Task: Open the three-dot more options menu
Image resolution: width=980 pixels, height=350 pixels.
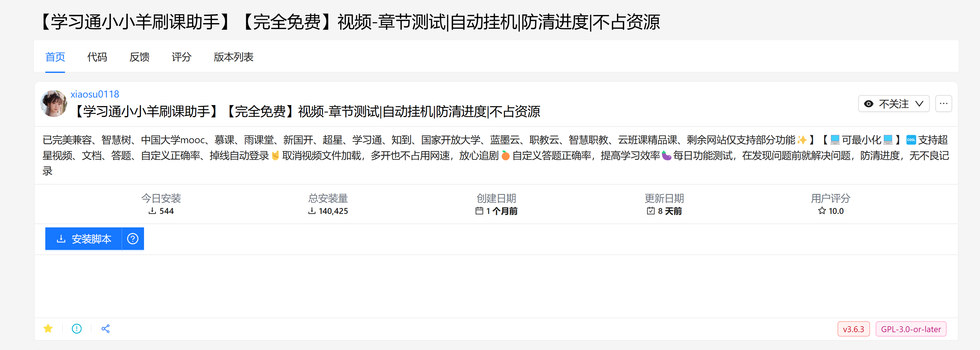Action: coord(943,104)
